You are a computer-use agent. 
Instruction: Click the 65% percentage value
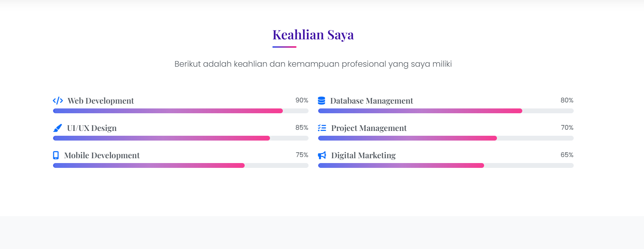[x=567, y=155]
